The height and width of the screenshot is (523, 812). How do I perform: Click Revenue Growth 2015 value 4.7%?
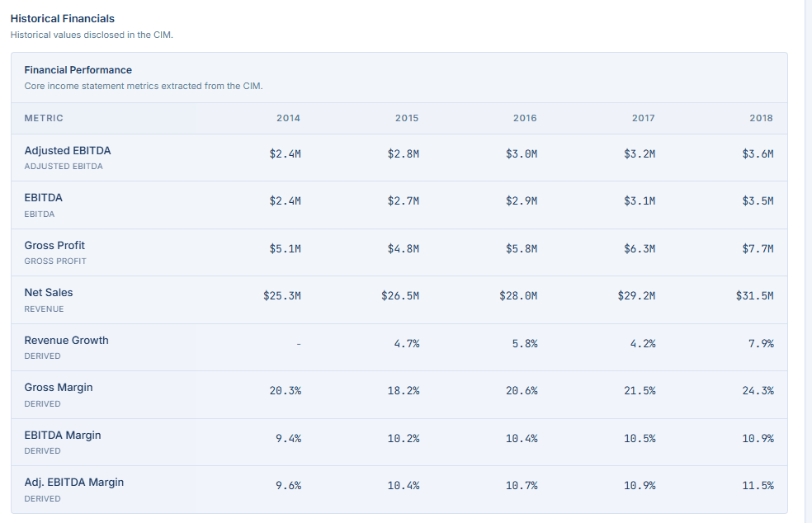[x=407, y=343]
